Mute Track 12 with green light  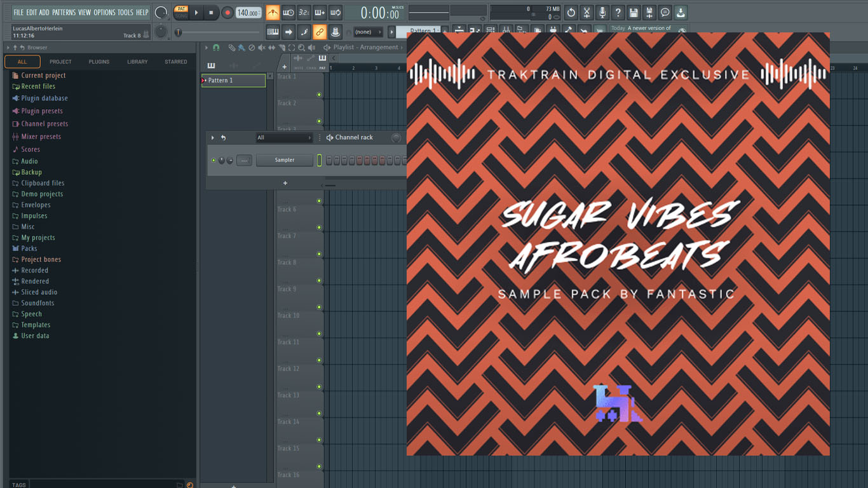tap(319, 386)
